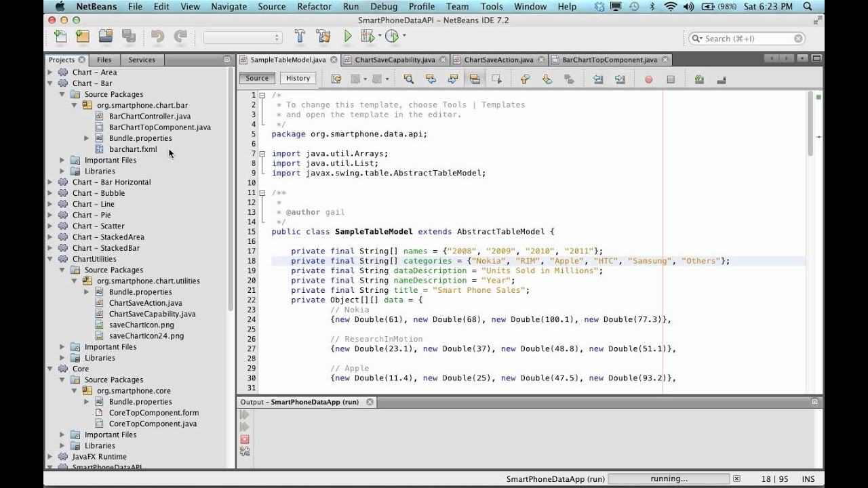Click the Debug Project icon
This screenshot has width=868, height=488.
370,37
